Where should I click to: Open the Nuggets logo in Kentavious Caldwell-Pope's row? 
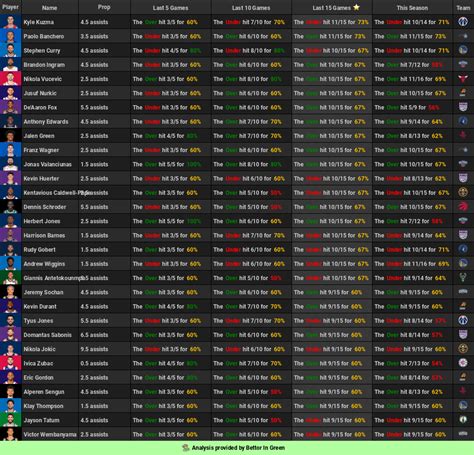pos(463,193)
